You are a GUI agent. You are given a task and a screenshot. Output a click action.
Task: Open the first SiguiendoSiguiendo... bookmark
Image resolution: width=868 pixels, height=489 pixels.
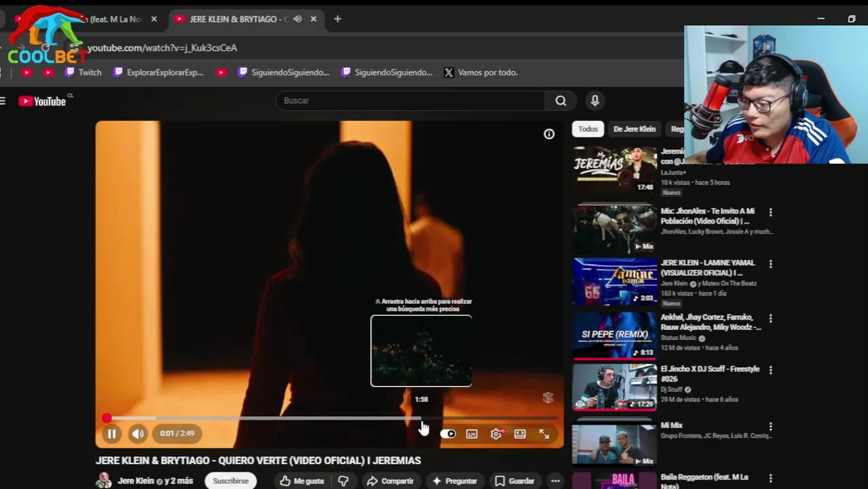click(284, 73)
